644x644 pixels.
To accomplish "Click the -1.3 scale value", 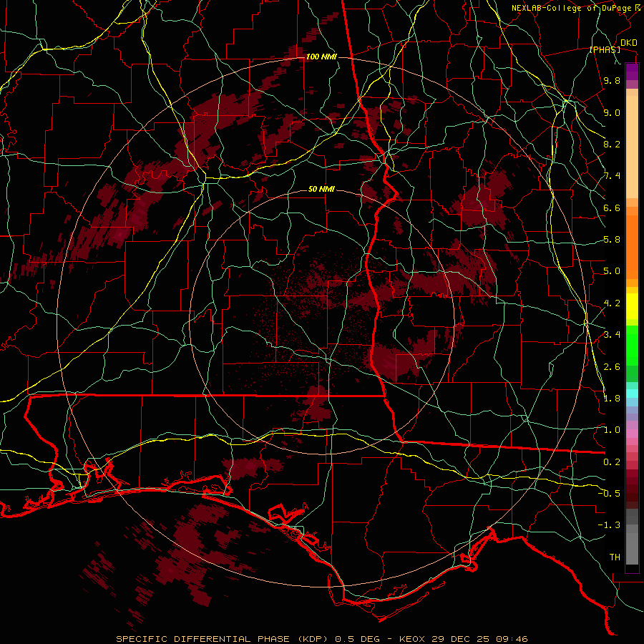I will point(609,525).
